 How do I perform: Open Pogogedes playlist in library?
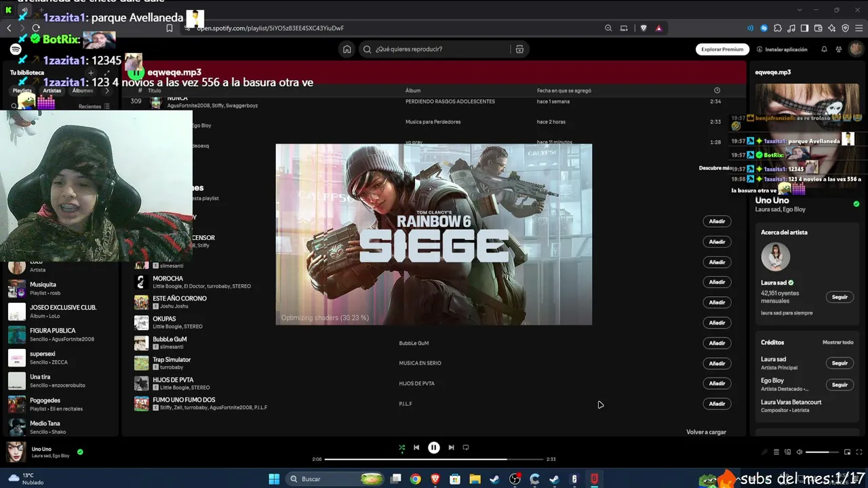pos(60,404)
